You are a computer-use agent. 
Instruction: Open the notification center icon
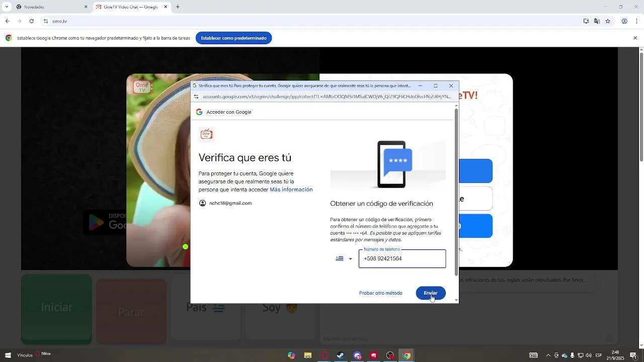[x=633, y=355]
